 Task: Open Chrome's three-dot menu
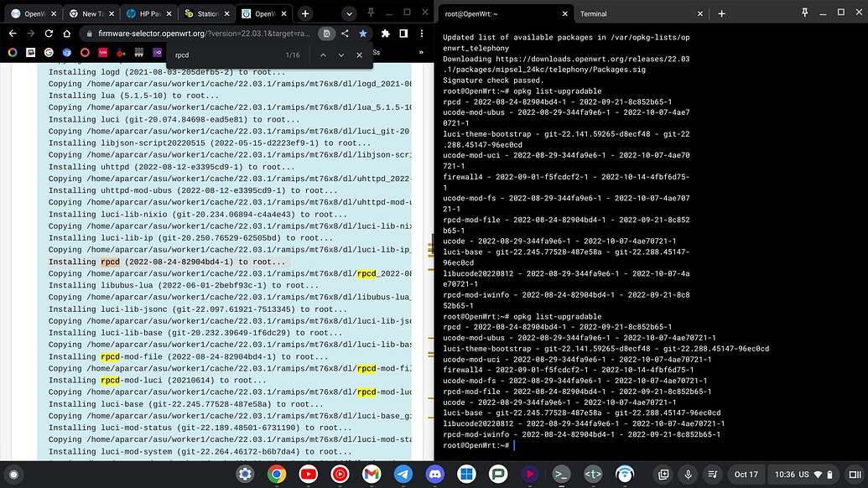pos(424,34)
